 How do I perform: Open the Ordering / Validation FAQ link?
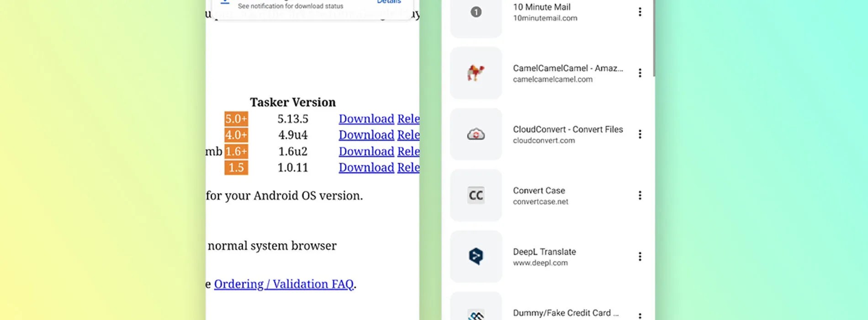click(x=284, y=284)
